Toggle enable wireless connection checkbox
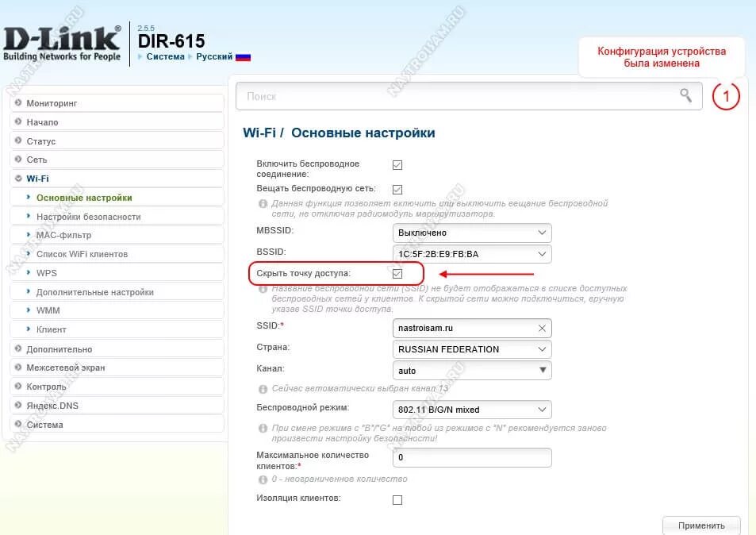Image resolution: width=756 pixels, height=535 pixels. click(397, 165)
